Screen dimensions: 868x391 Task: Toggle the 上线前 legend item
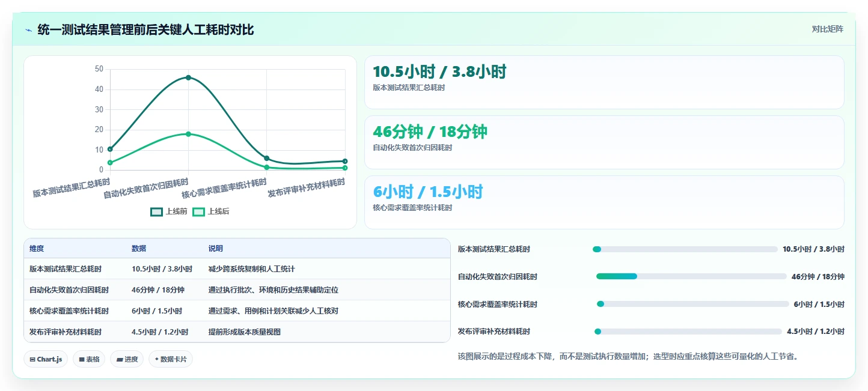click(x=169, y=211)
